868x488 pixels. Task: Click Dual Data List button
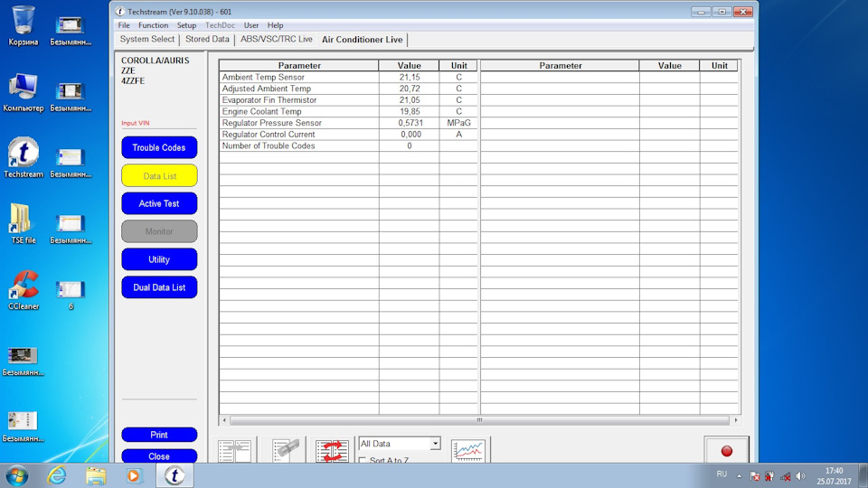[x=159, y=287]
